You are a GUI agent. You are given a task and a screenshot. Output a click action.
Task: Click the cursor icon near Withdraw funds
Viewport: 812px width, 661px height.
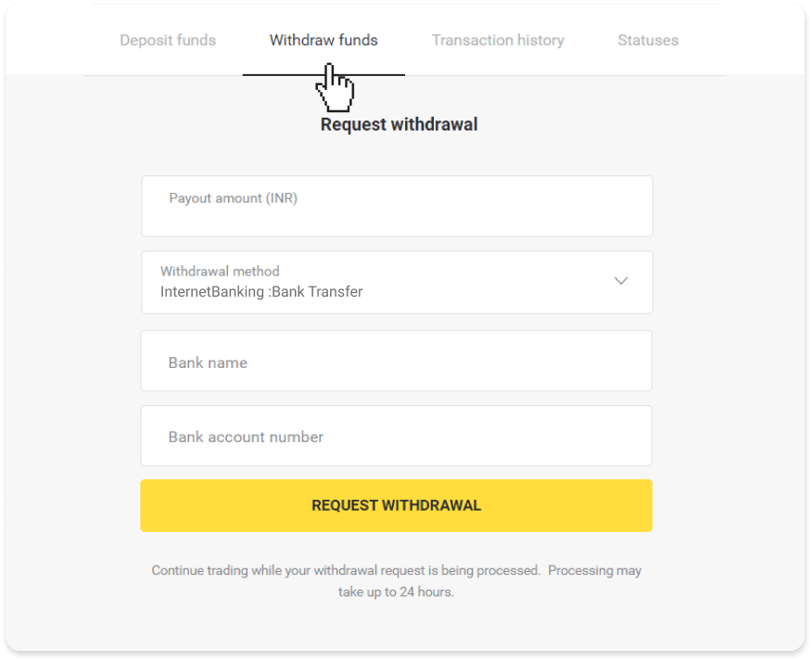pyautogui.click(x=336, y=88)
